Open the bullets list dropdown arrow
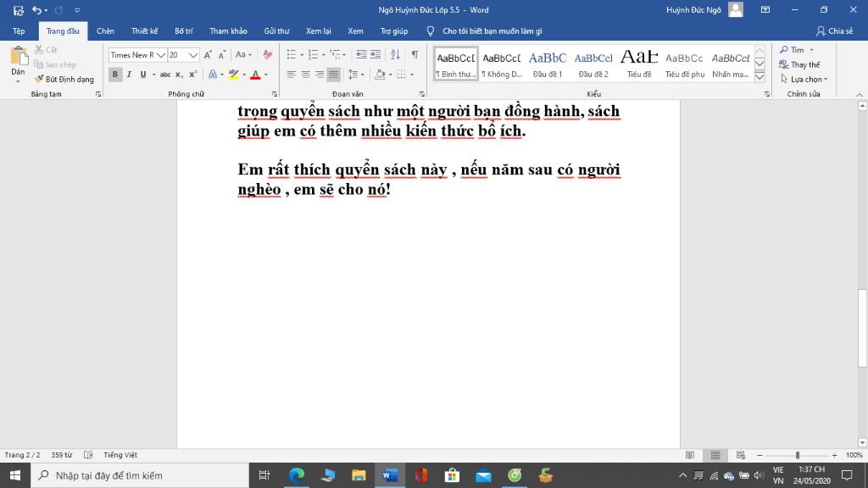868x488 pixels. click(x=302, y=55)
